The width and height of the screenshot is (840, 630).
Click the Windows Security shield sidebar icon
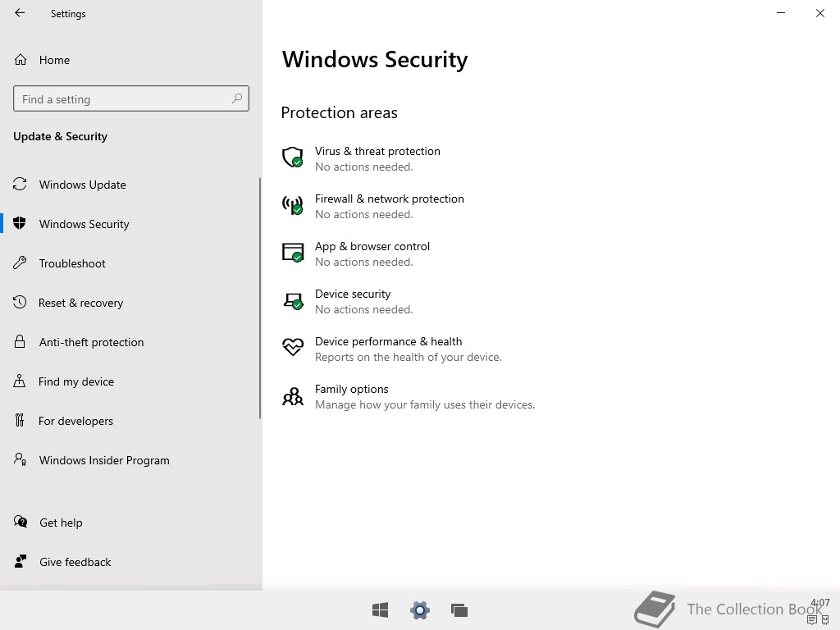click(x=20, y=223)
